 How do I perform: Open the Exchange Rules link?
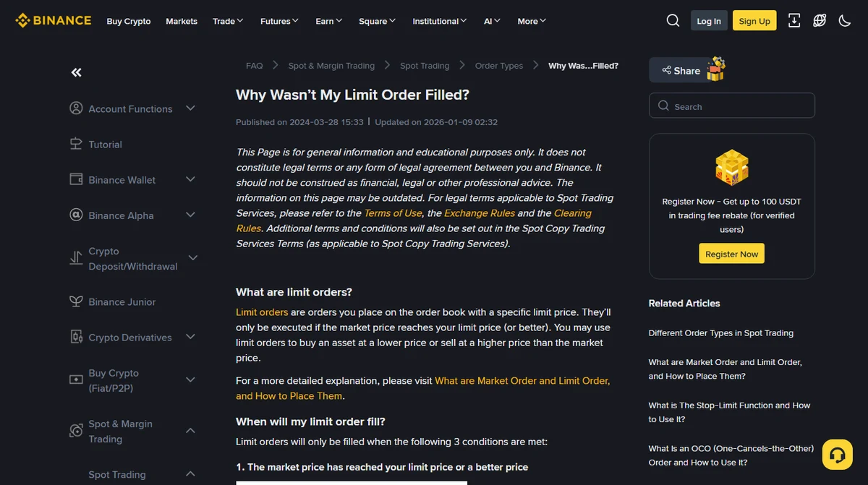[x=480, y=213]
